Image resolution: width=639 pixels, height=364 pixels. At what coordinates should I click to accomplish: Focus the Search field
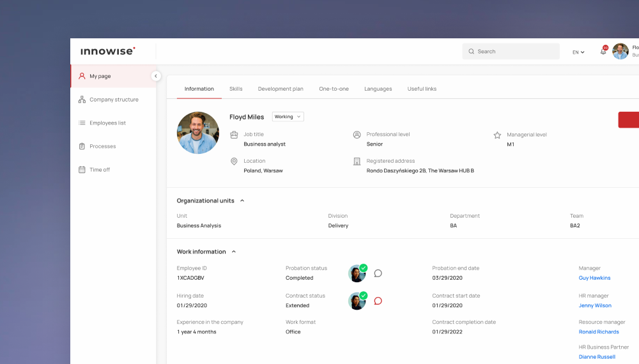(x=511, y=51)
